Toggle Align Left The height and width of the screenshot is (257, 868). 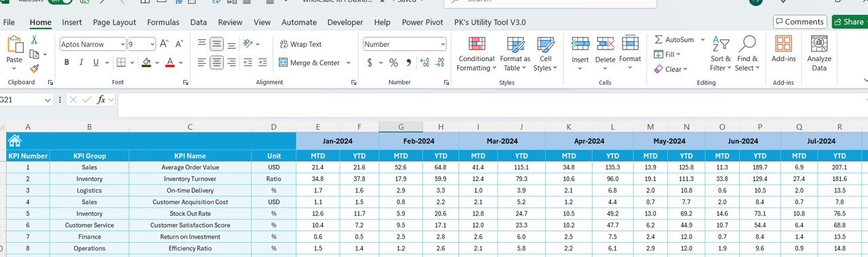pyautogui.click(x=202, y=62)
